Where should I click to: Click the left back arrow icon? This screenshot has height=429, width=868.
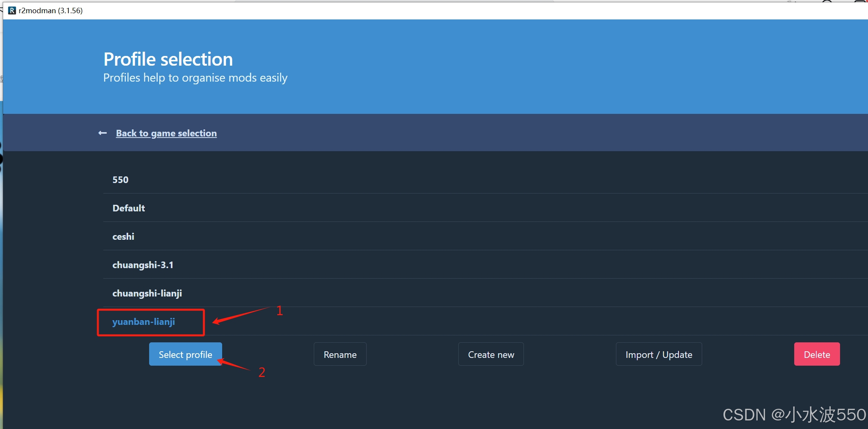(x=103, y=133)
